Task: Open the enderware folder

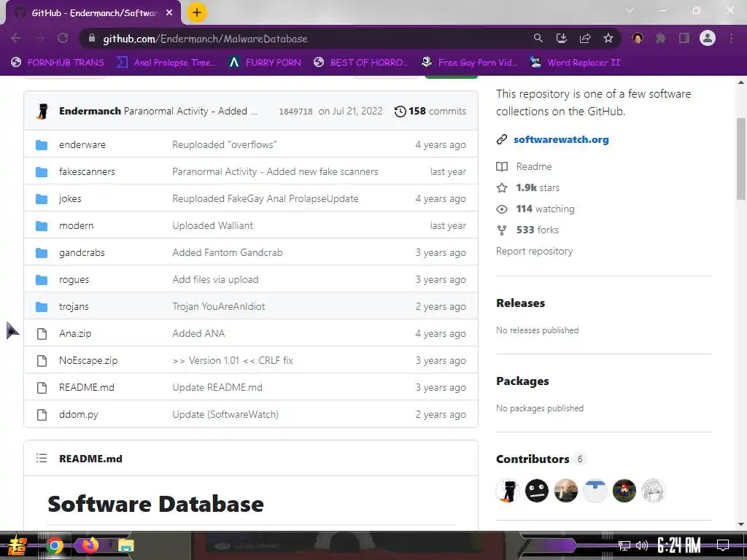Action: [82, 144]
